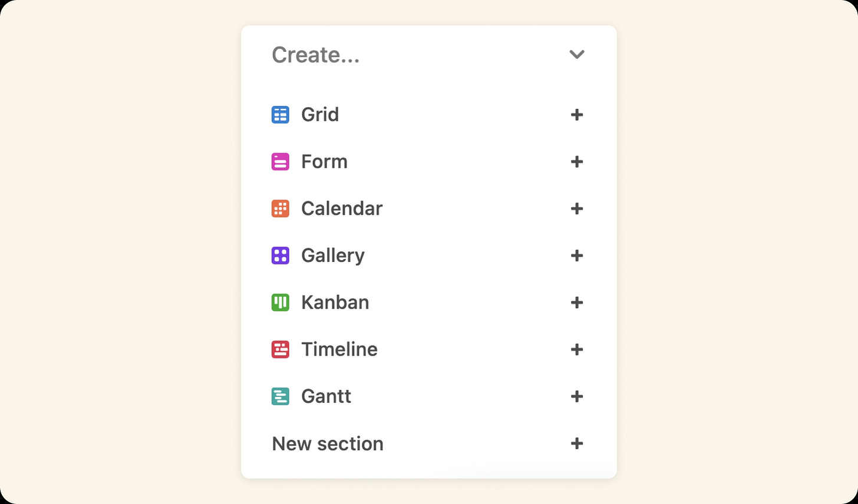Create a new Calendar view via plus
This screenshot has height=504, width=858.
click(x=577, y=208)
